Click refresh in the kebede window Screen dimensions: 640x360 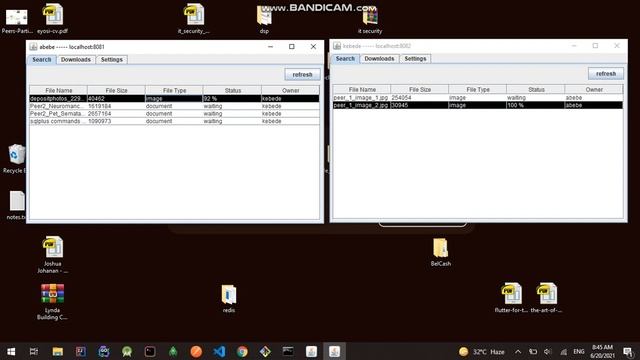click(606, 74)
